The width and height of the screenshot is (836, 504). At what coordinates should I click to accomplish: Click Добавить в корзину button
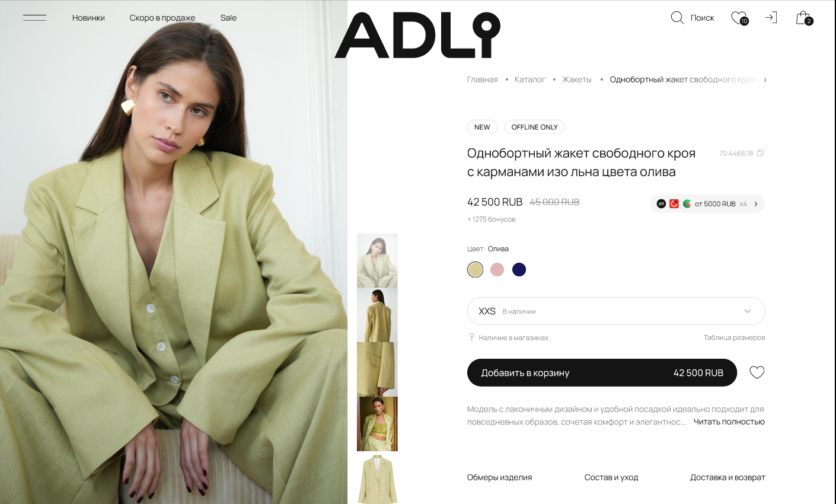[x=602, y=372]
